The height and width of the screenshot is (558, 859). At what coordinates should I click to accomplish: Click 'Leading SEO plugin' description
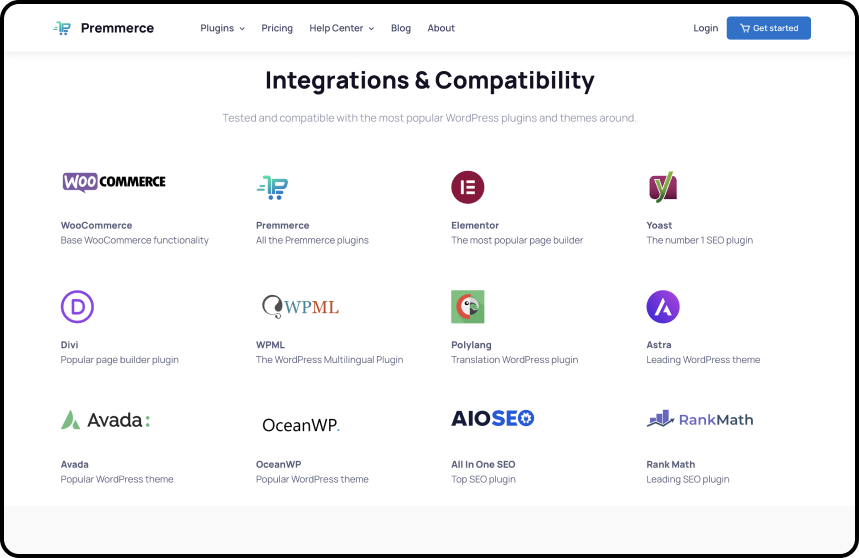(688, 479)
